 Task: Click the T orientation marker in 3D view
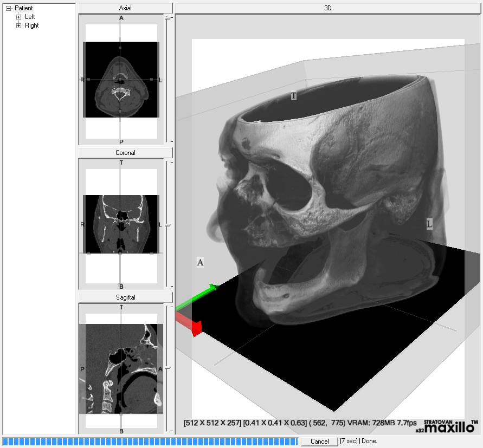click(294, 96)
